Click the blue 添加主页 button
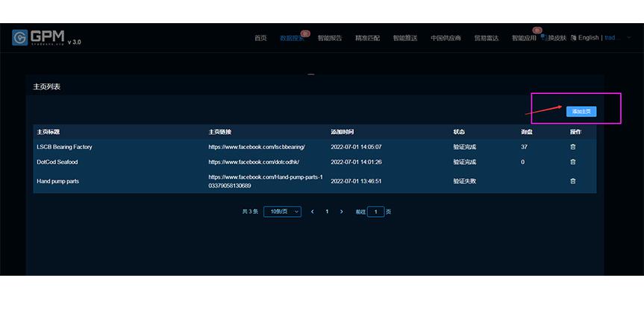This screenshot has width=644, height=319. coord(581,112)
